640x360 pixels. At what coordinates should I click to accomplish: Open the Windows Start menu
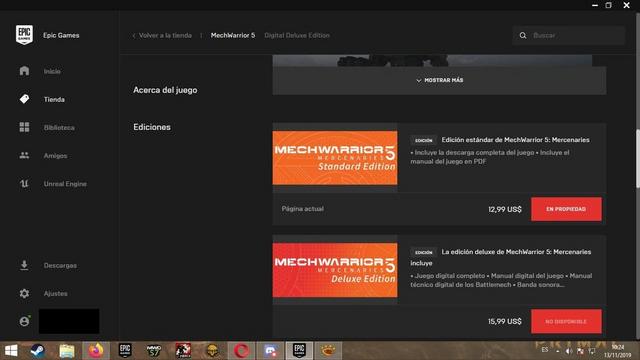pos(11,351)
